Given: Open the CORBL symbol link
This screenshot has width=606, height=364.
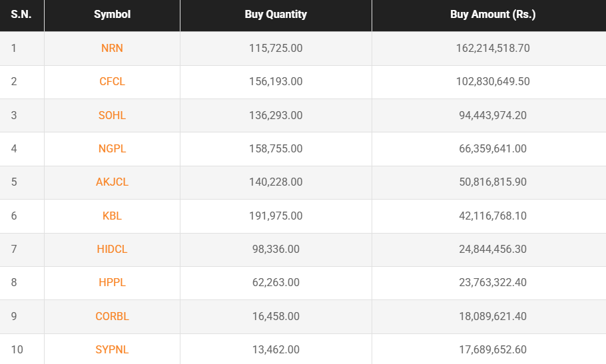Looking at the screenshot, I should [112, 316].
